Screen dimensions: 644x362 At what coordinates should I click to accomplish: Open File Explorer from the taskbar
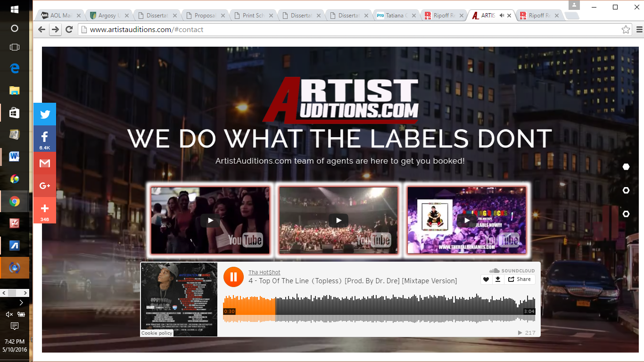(15, 90)
